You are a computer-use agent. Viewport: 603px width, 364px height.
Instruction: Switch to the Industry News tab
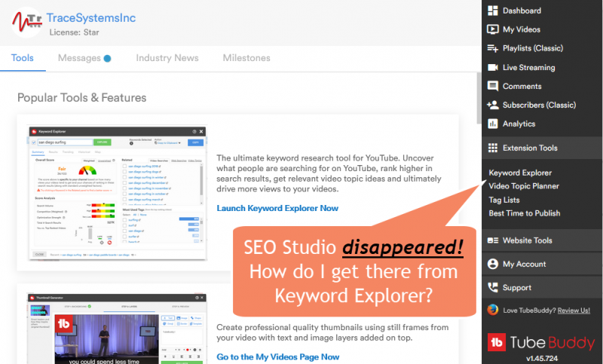click(167, 58)
